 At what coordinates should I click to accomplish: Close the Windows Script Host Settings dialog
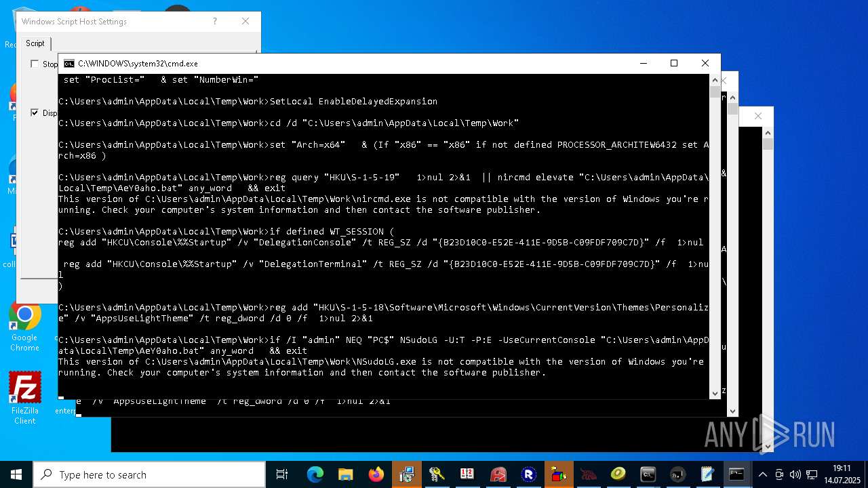pos(245,22)
